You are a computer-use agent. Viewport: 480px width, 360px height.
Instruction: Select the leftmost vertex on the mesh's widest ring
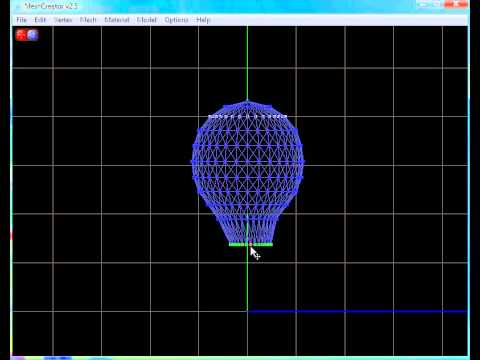pyautogui.click(x=192, y=162)
